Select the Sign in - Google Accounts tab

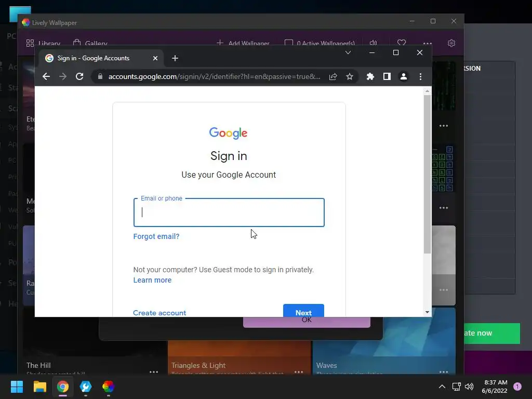101,58
